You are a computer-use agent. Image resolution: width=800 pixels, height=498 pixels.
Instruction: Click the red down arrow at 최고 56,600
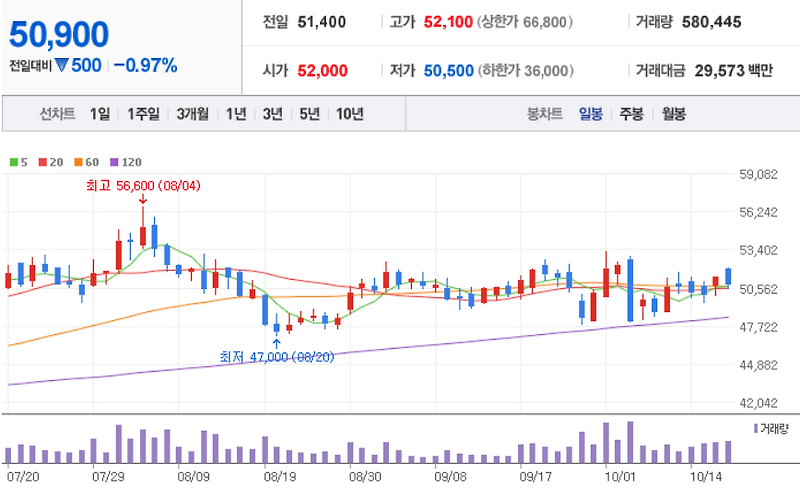[x=143, y=198]
